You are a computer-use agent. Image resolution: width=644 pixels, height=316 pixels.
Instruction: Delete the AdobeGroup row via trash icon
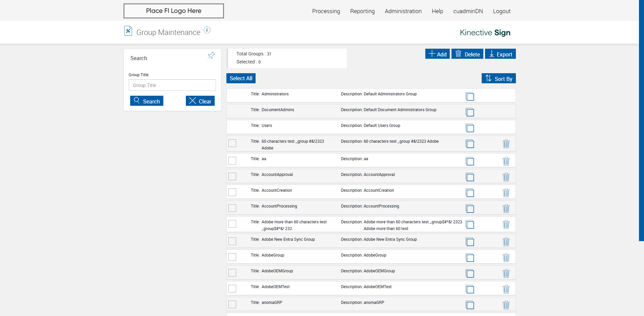(x=506, y=258)
